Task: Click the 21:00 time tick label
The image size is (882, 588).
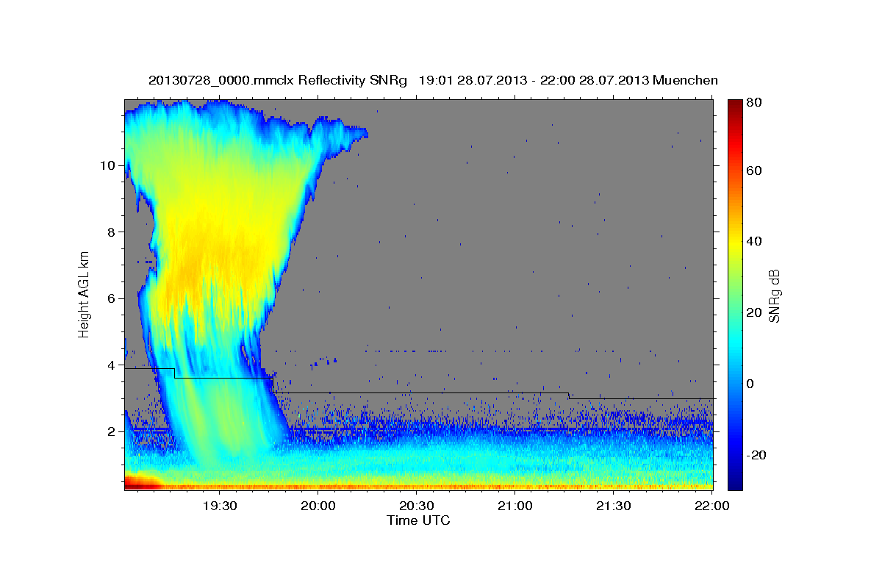Action: pyautogui.click(x=515, y=506)
